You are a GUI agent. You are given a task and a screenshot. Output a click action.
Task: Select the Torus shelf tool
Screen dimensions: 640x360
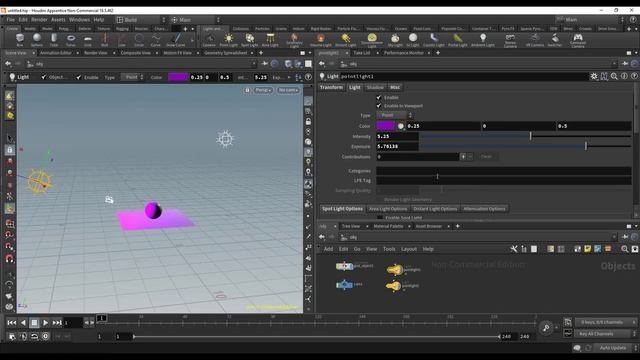(71, 40)
